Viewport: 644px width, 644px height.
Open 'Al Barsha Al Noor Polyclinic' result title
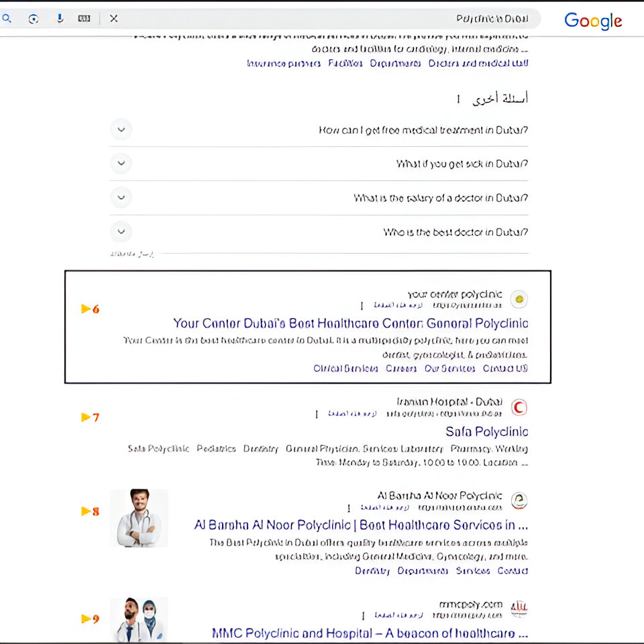click(362, 525)
